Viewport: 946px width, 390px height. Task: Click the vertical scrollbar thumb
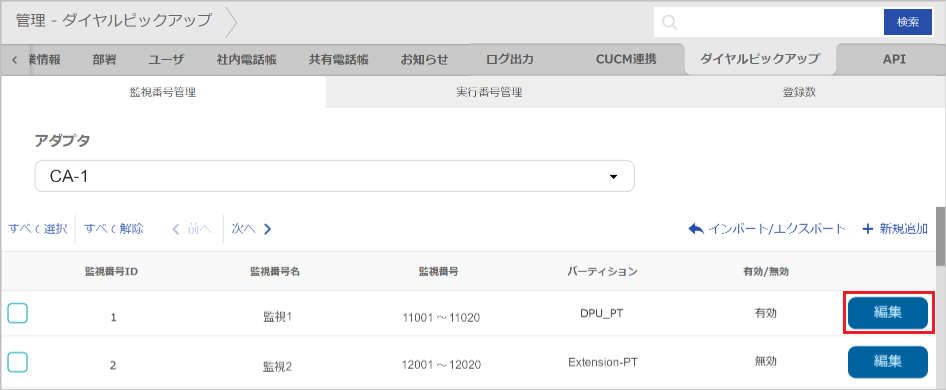[x=940, y=237]
